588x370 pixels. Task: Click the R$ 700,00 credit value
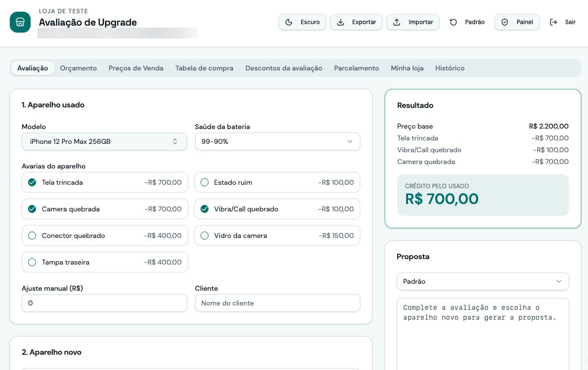pyautogui.click(x=442, y=199)
